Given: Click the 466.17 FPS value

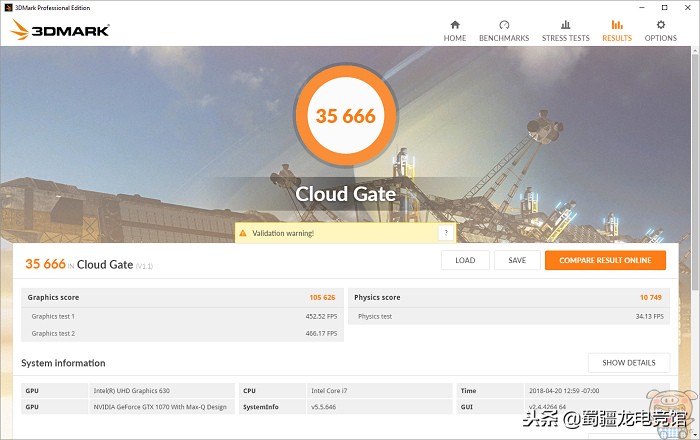Looking at the screenshot, I should pyautogui.click(x=321, y=333).
